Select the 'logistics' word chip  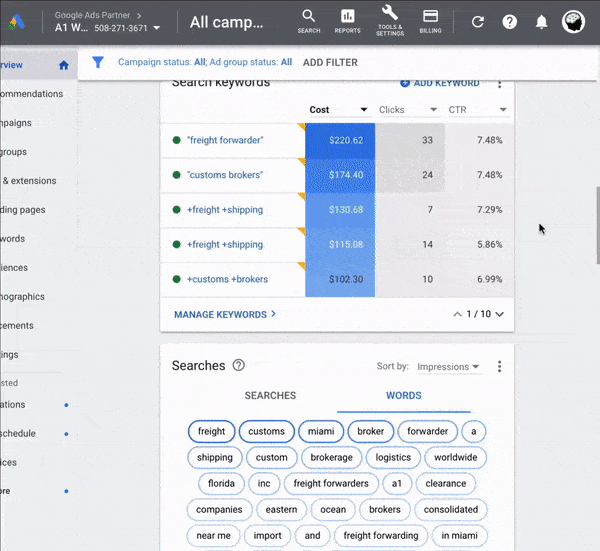tap(393, 457)
